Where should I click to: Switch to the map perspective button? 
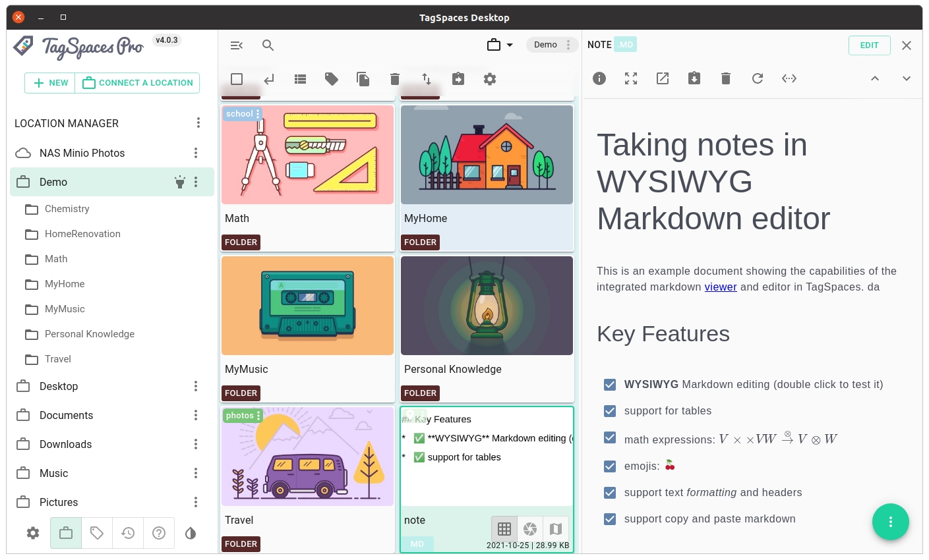click(x=556, y=528)
